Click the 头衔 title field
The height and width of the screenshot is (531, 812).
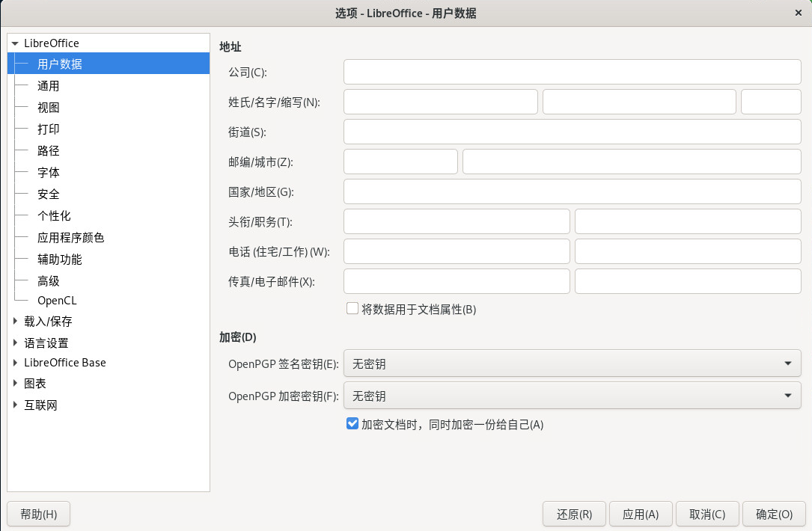point(457,221)
